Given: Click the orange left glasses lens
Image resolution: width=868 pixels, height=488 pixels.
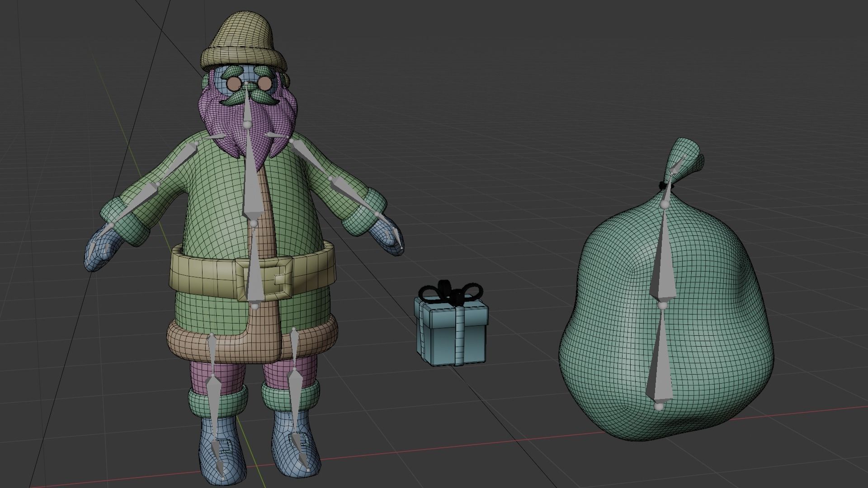Looking at the screenshot, I should coord(234,84).
